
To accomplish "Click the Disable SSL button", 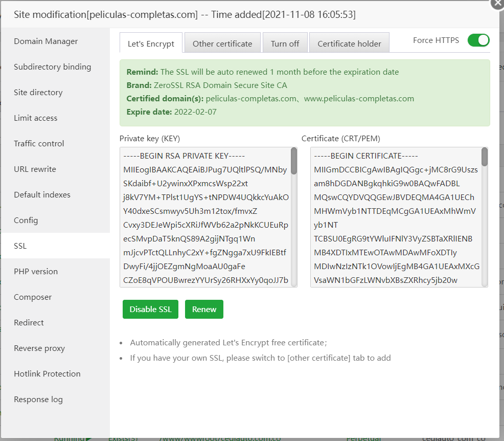I will [x=150, y=309].
